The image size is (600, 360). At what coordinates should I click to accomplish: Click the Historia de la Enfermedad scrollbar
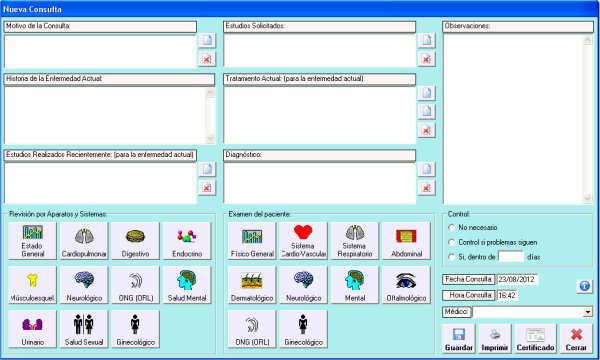tap(211, 116)
